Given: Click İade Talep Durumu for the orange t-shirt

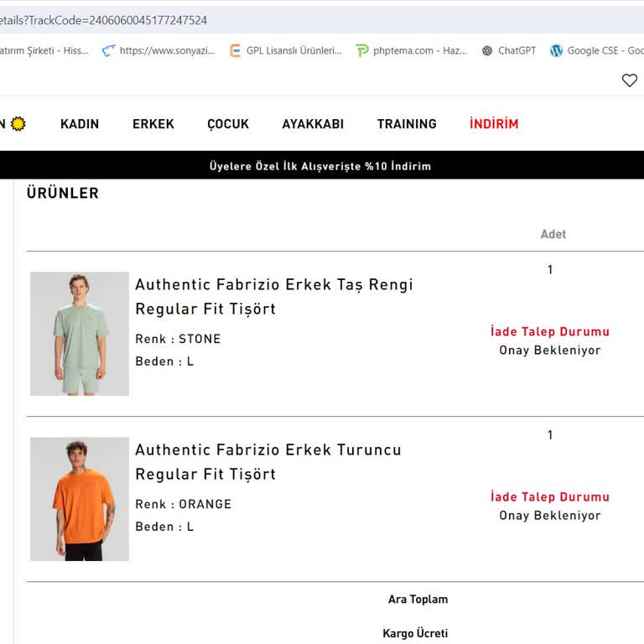Looking at the screenshot, I should 550,496.
